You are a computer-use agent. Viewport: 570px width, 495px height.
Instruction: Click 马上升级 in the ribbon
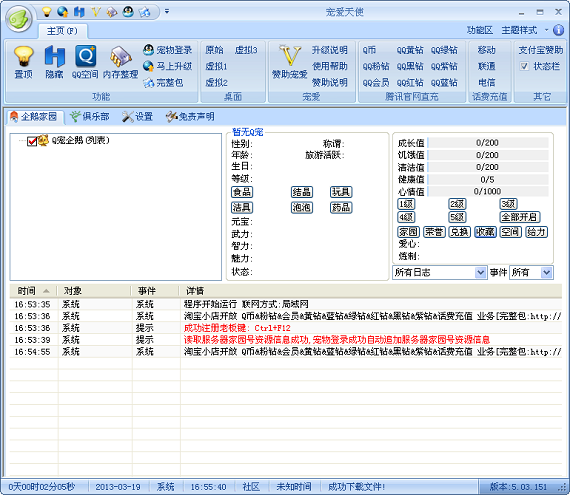(168, 66)
